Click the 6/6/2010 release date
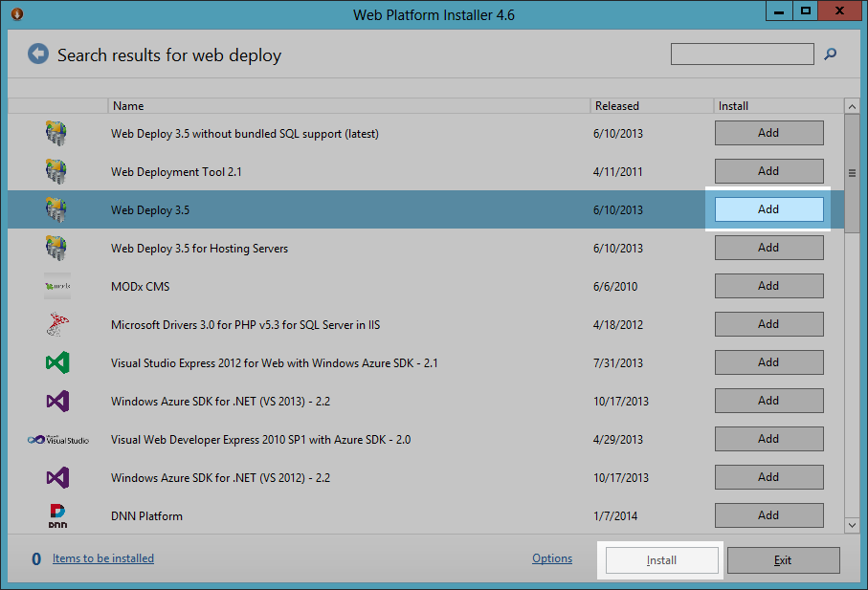 coord(615,287)
